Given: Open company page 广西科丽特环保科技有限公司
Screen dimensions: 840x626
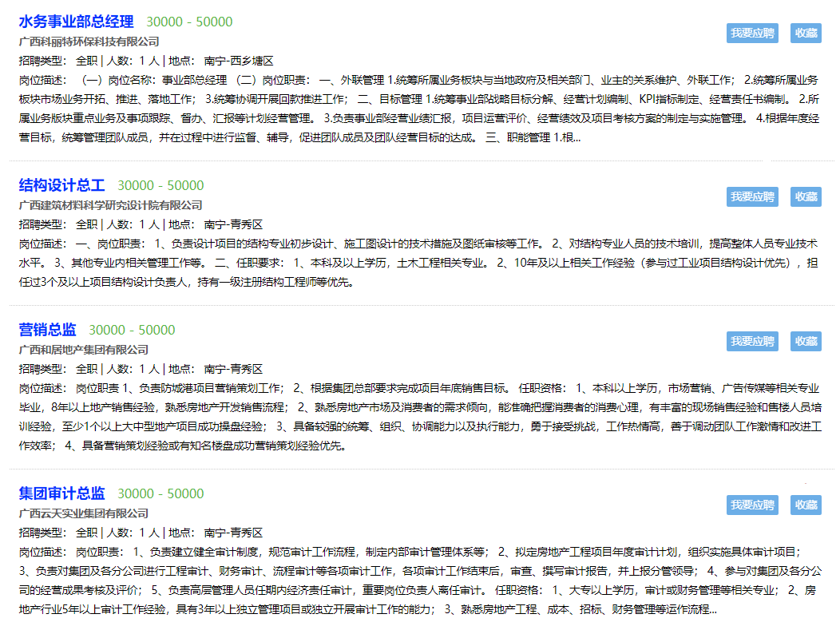Looking at the screenshot, I should click(89, 42).
